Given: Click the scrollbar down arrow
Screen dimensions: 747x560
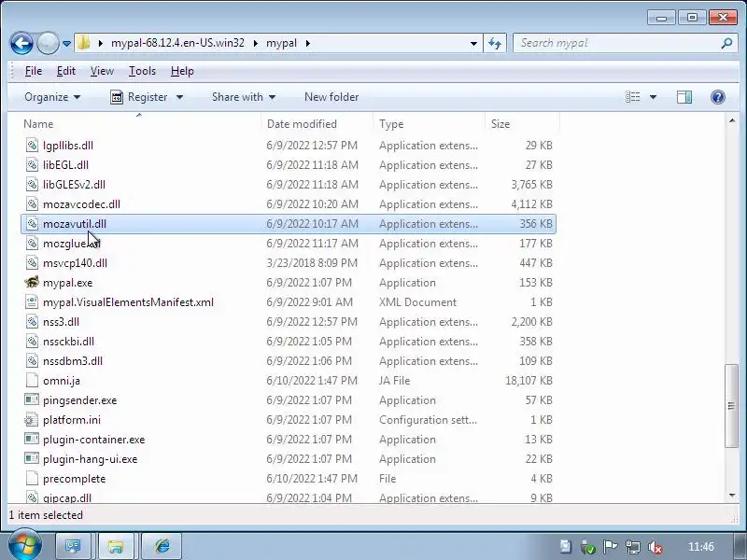Looking at the screenshot, I should click(732, 496).
